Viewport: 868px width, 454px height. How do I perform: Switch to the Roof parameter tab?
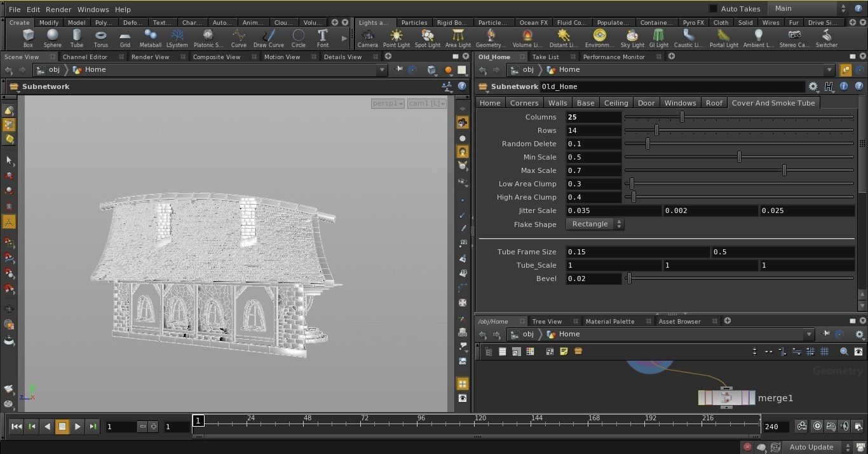click(x=714, y=103)
